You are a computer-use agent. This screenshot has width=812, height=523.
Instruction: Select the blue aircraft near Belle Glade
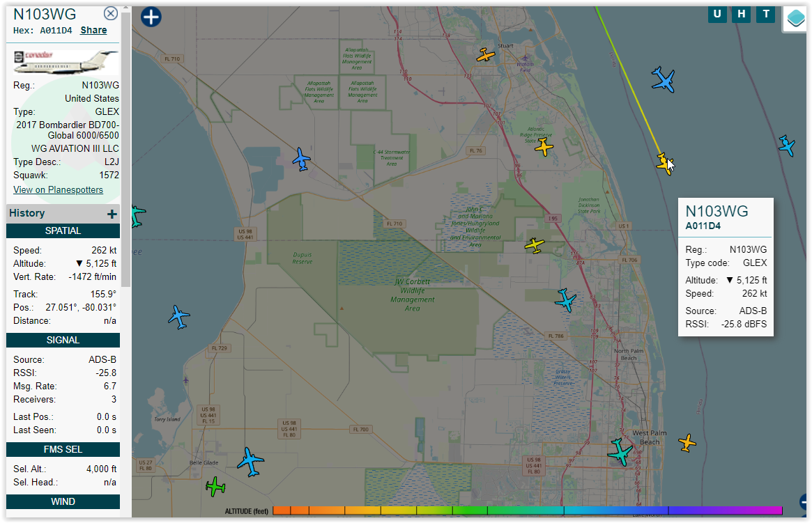click(251, 462)
